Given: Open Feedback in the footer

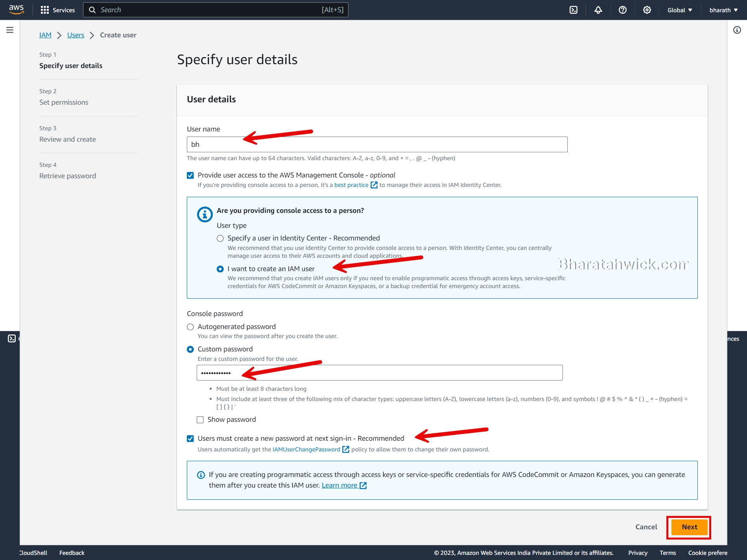Looking at the screenshot, I should pyautogui.click(x=72, y=553).
